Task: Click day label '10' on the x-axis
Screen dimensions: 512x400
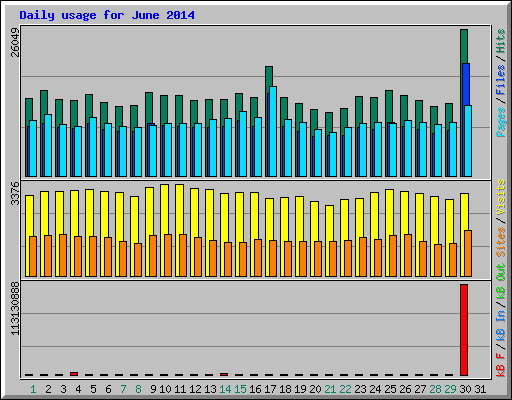Action: coord(165,389)
